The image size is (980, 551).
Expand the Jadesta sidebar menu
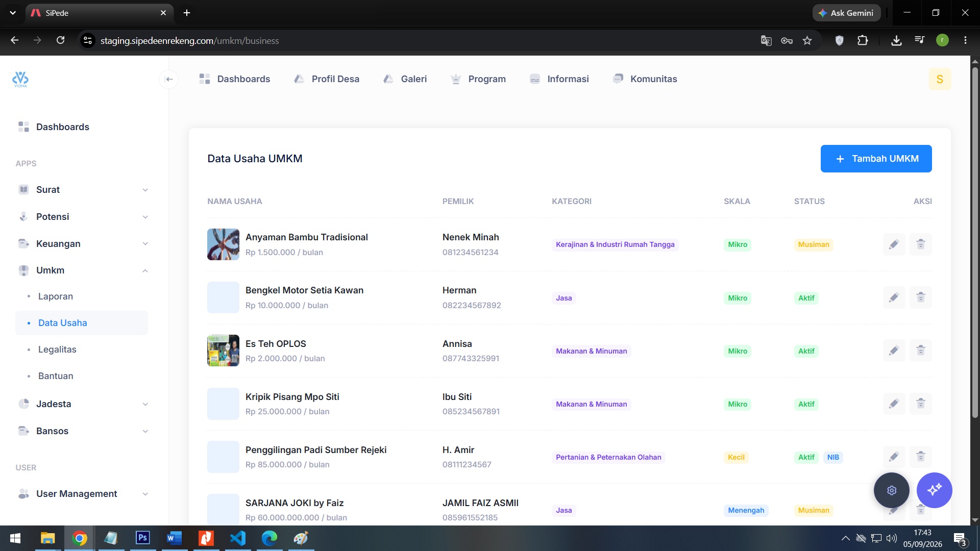pos(82,404)
